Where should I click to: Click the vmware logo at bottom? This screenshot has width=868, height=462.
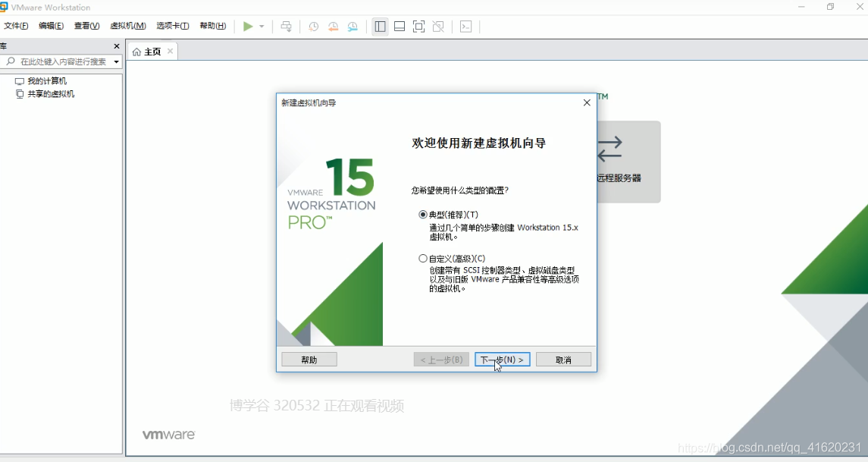pos(169,435)
